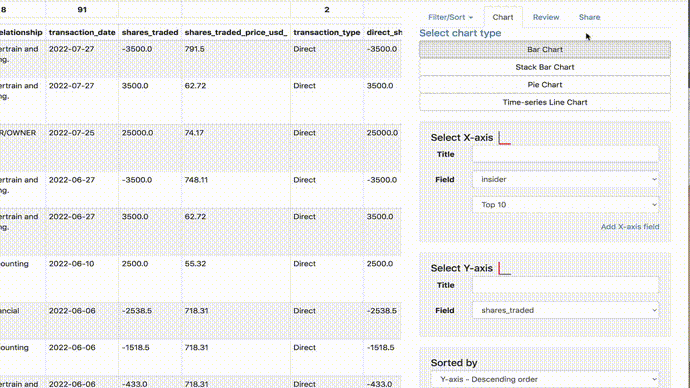The height and width of the screenshot is (388, 690).
Task: Select Time-series Line Chart
Action: 545,102
